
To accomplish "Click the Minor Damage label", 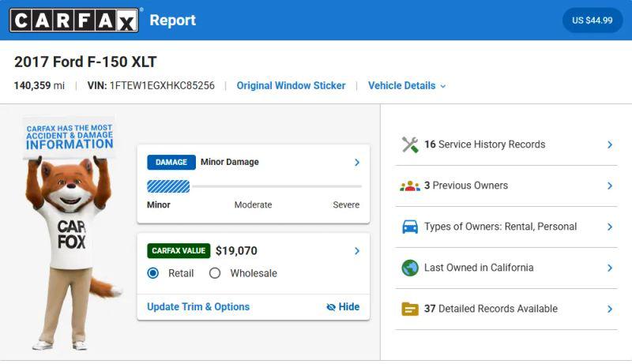I will click(x=230, y=162).
